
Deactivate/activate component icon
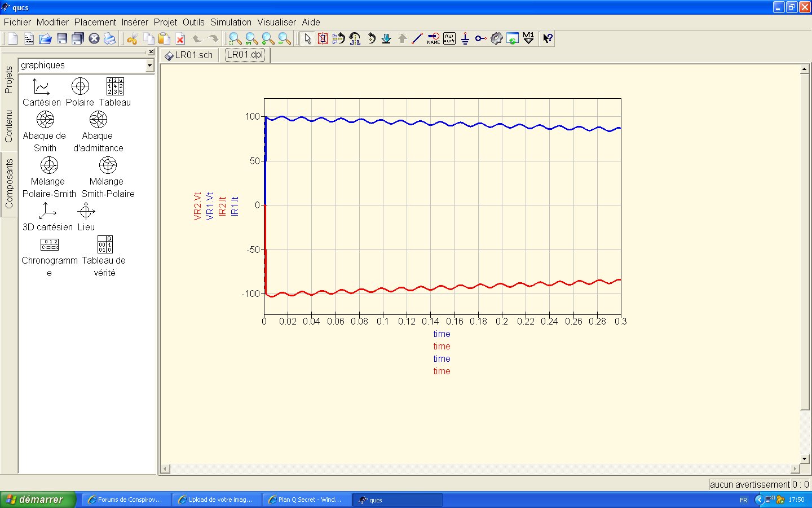tap(323, 38)
